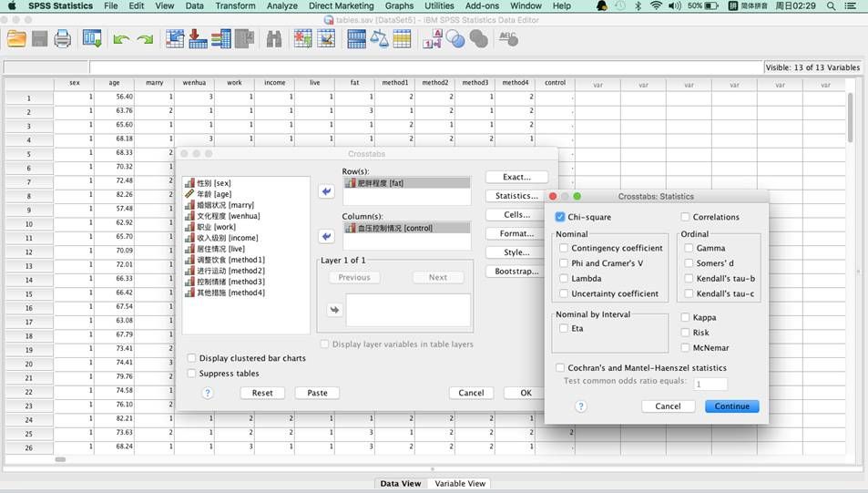The height and width of the screenshot is (493, 868).
Task: Click the Undo arrow in toolbar
Action: tap(121, 39)
